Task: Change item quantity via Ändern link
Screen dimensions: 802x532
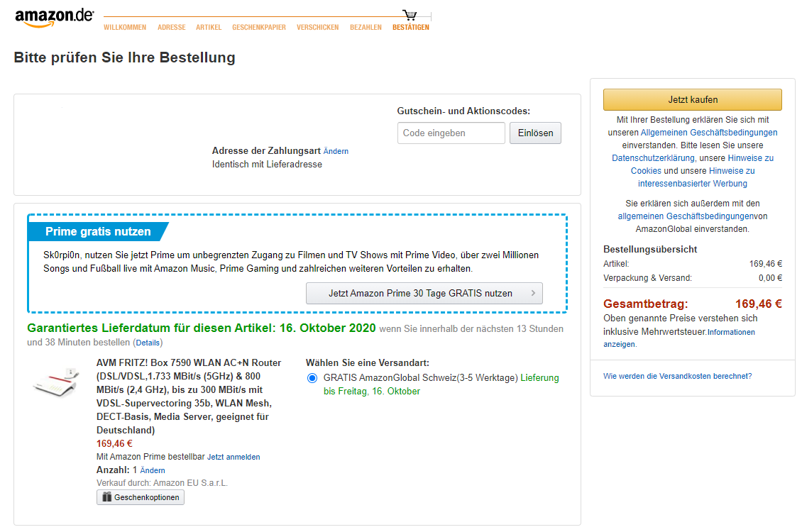Action: pos(153,470)
